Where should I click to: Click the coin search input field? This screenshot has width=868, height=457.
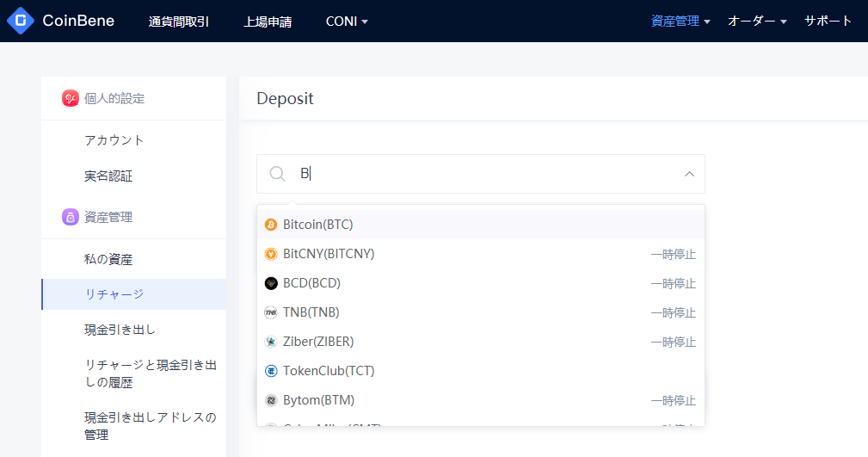point(481,174)
